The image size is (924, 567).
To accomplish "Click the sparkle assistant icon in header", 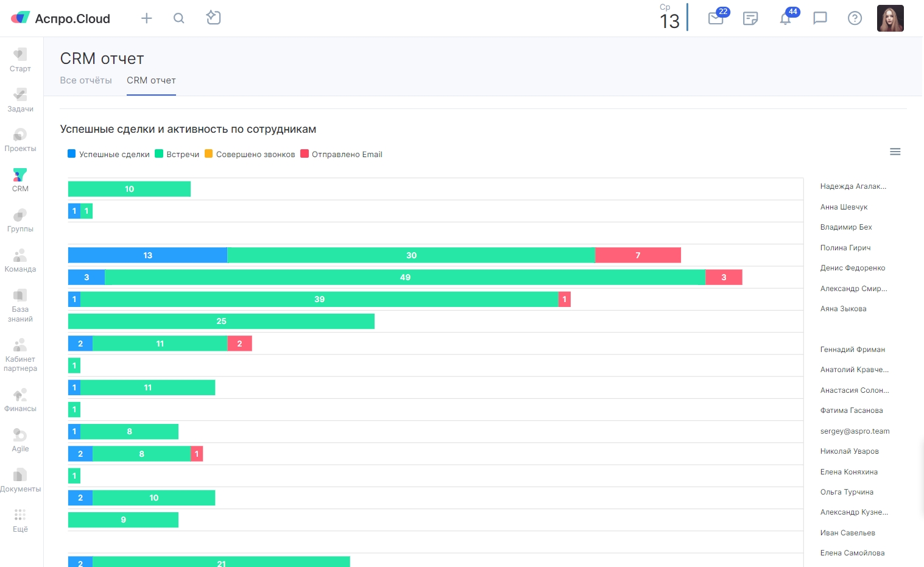I will coord(213,18).
